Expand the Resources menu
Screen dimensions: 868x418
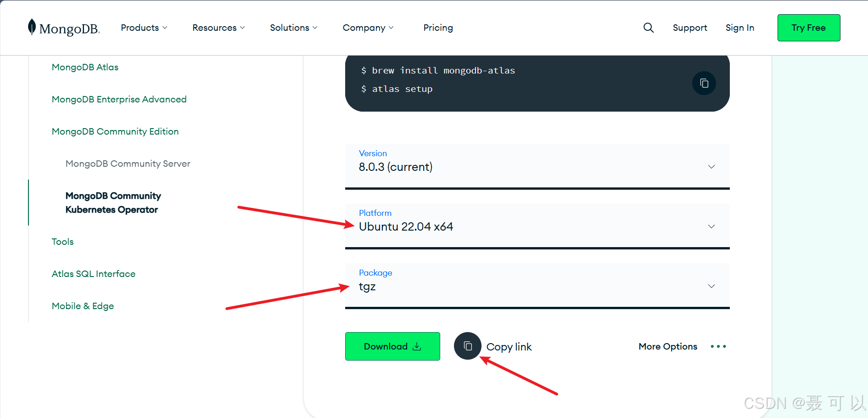pos(218,28)
